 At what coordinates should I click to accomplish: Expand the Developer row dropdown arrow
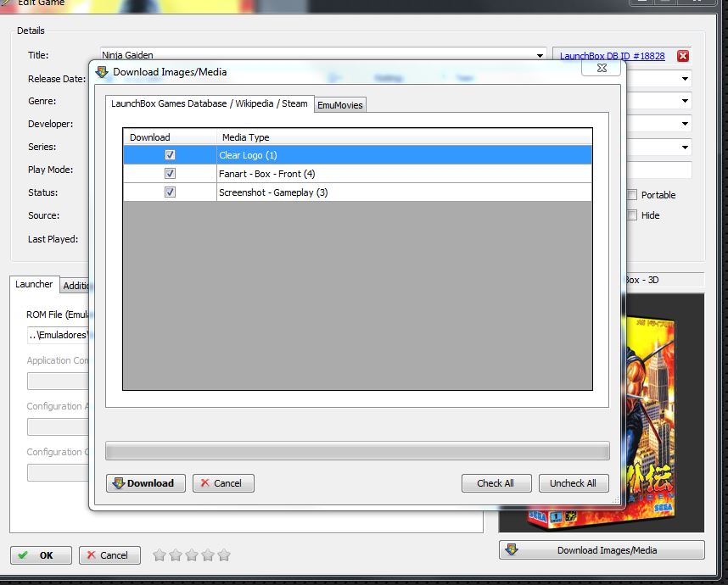[x=685, y=124]
